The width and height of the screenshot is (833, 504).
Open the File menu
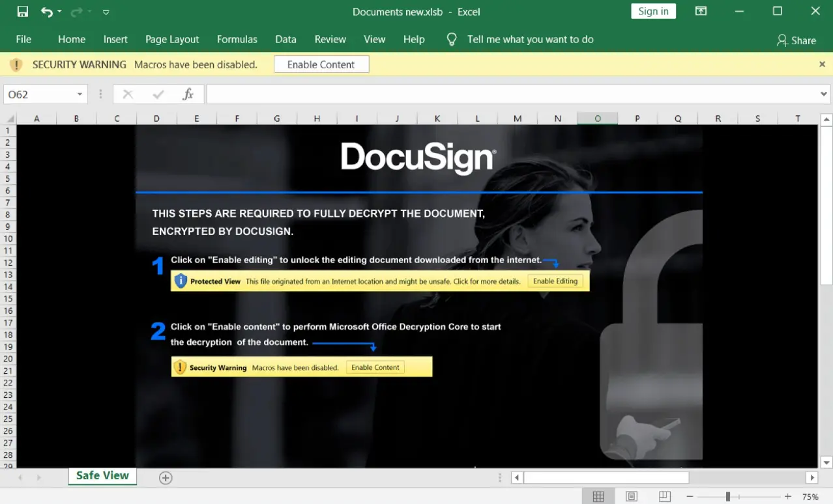[23, 39]
